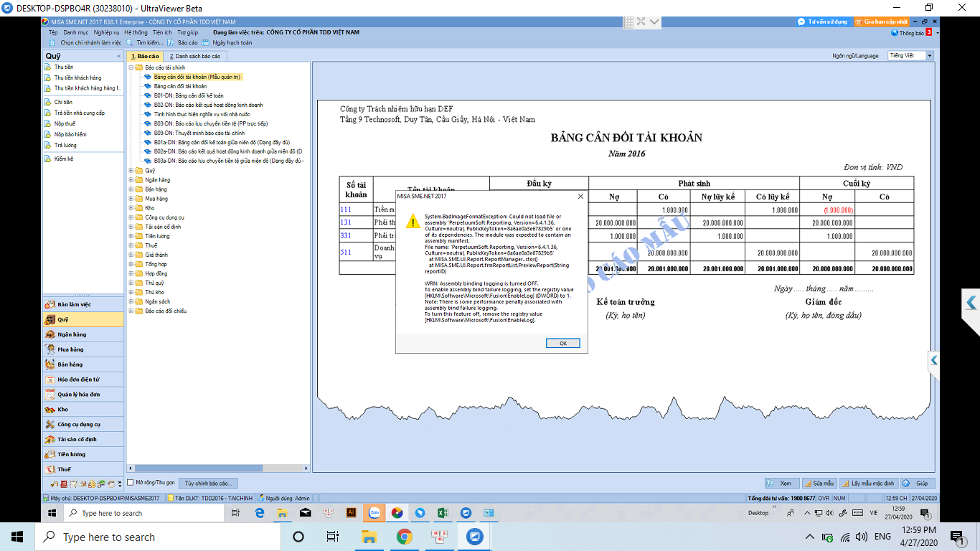Open Công cụ dụng cụ module in sidebar
The height and width of the screenshot is (551, 980).
coord(83,425)
